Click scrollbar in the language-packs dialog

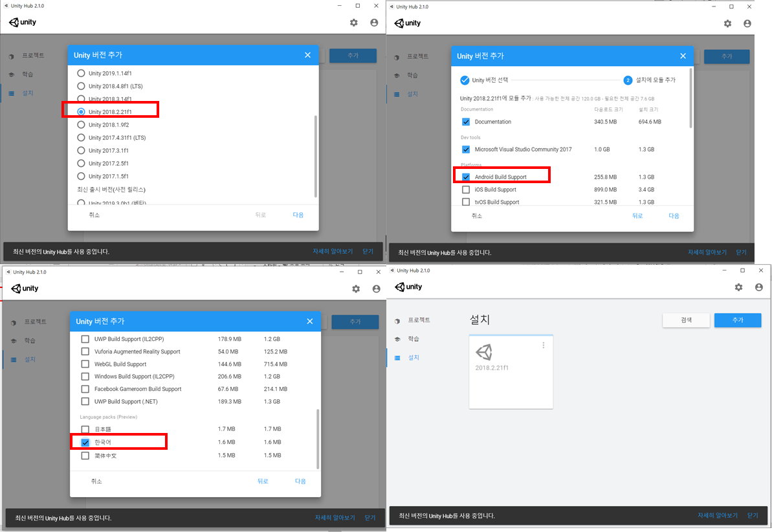click(x=318, y=439)
